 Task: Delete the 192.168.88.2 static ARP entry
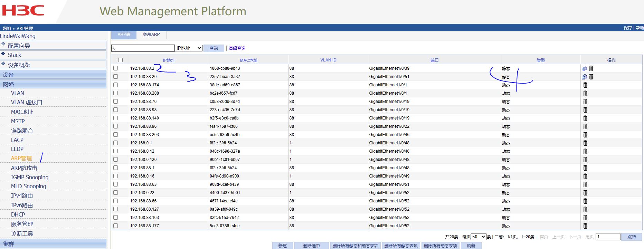coord(591,68)
